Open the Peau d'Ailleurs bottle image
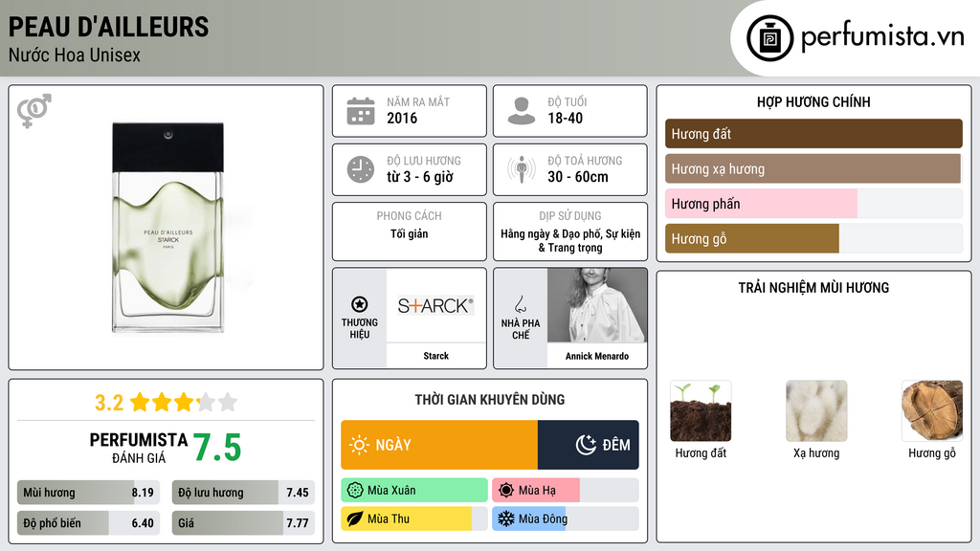Viewport: 980px width, 551px height. 167,228
